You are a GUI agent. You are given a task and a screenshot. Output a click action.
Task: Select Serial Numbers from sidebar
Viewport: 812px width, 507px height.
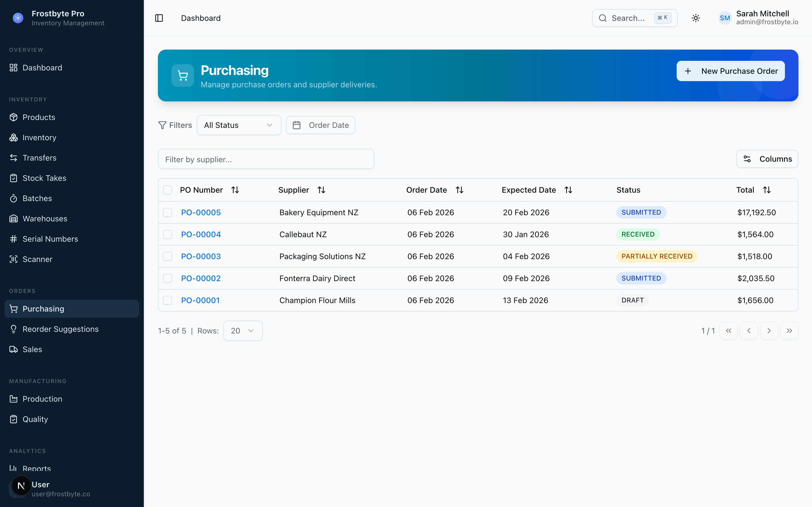coord(50,239)
